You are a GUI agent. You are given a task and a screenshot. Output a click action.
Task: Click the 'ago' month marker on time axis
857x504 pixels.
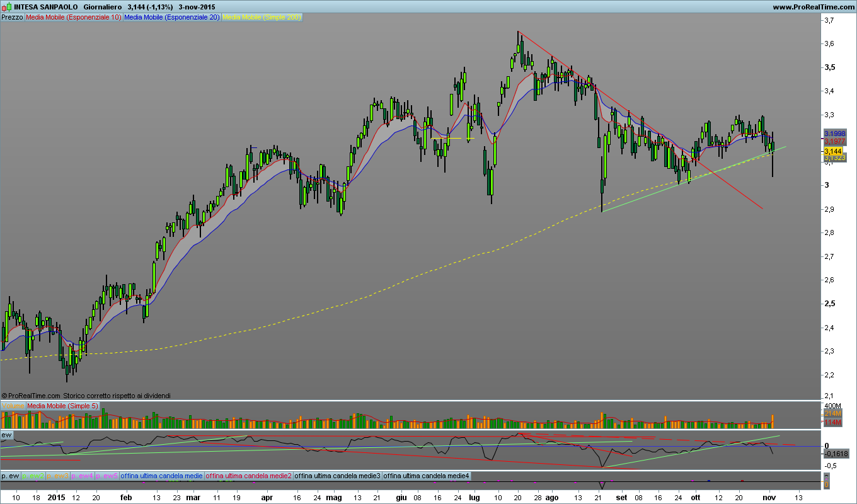552,497
